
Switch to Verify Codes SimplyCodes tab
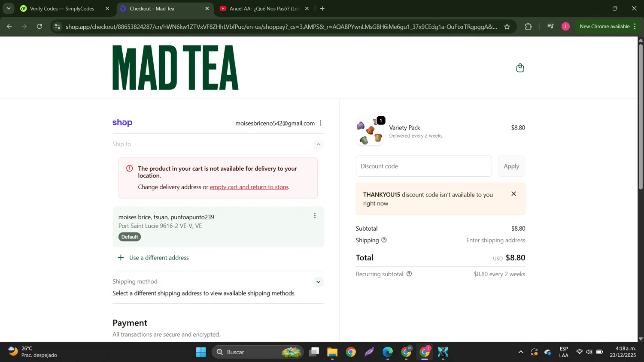[62, 9]
